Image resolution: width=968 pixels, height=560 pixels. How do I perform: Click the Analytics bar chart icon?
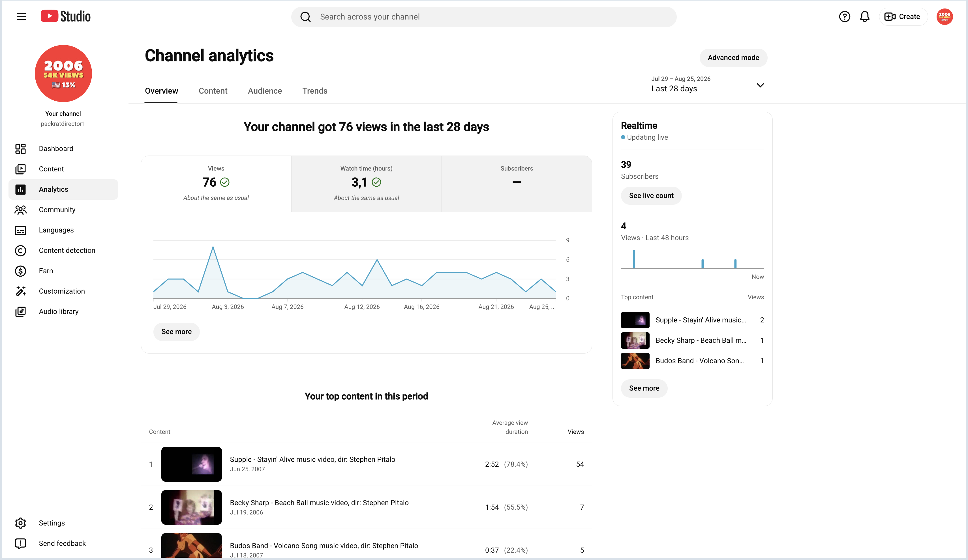[20, 189]
